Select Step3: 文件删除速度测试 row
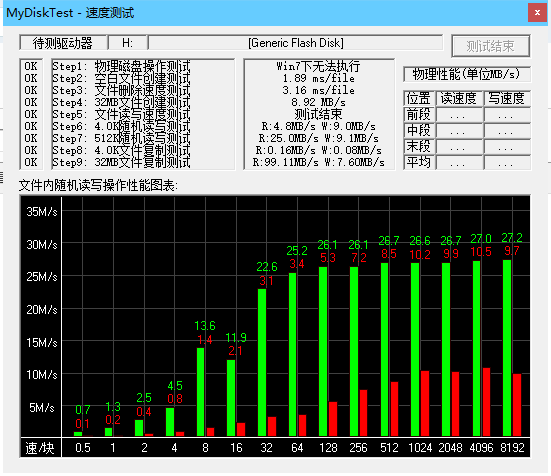This screenshot has height=476, width=551. point(122,90)
